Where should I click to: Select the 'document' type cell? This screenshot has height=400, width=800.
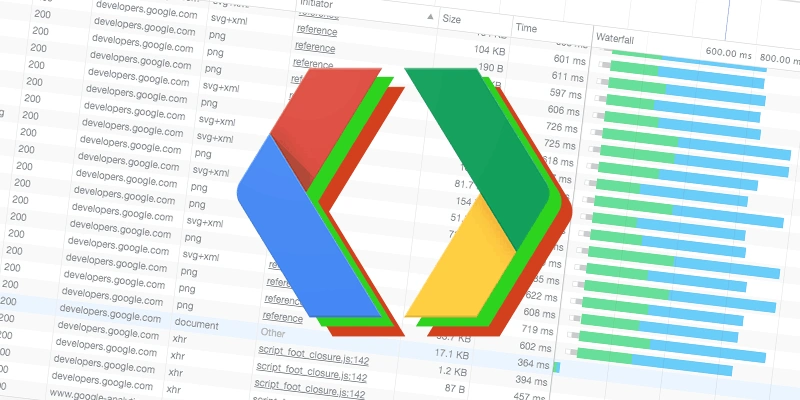(x=196, y=324)
